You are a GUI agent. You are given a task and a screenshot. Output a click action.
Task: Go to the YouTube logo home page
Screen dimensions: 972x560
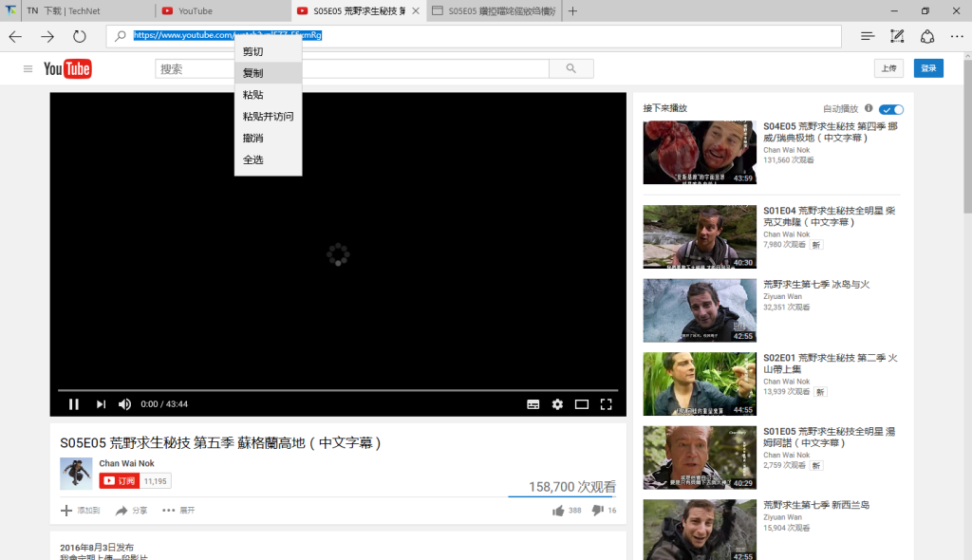67,69
